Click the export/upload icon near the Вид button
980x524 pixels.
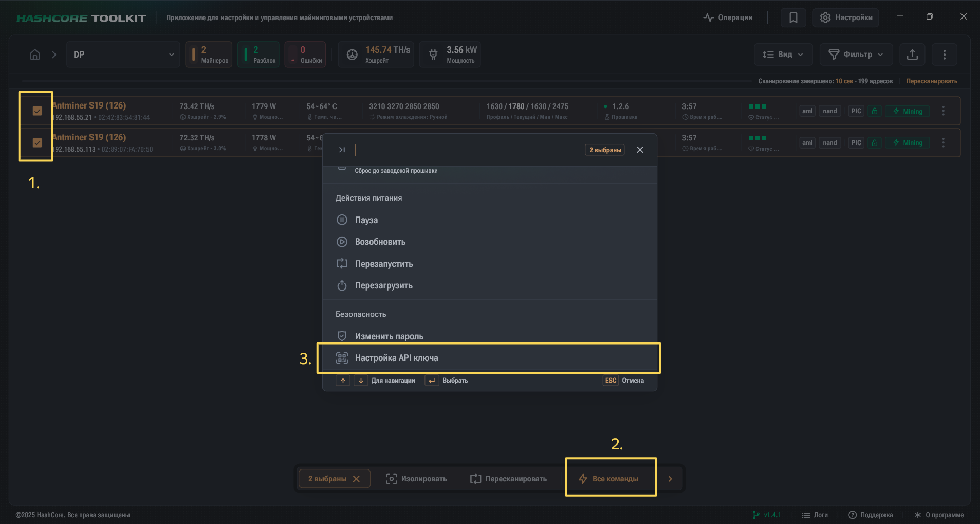[x=911, y=54]
